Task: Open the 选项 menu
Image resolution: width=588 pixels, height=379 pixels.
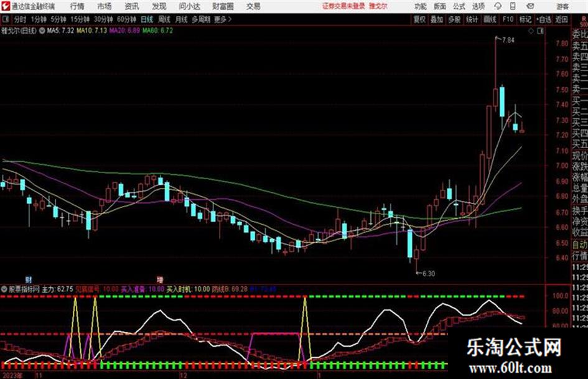Action: click(x=478, y=6)
